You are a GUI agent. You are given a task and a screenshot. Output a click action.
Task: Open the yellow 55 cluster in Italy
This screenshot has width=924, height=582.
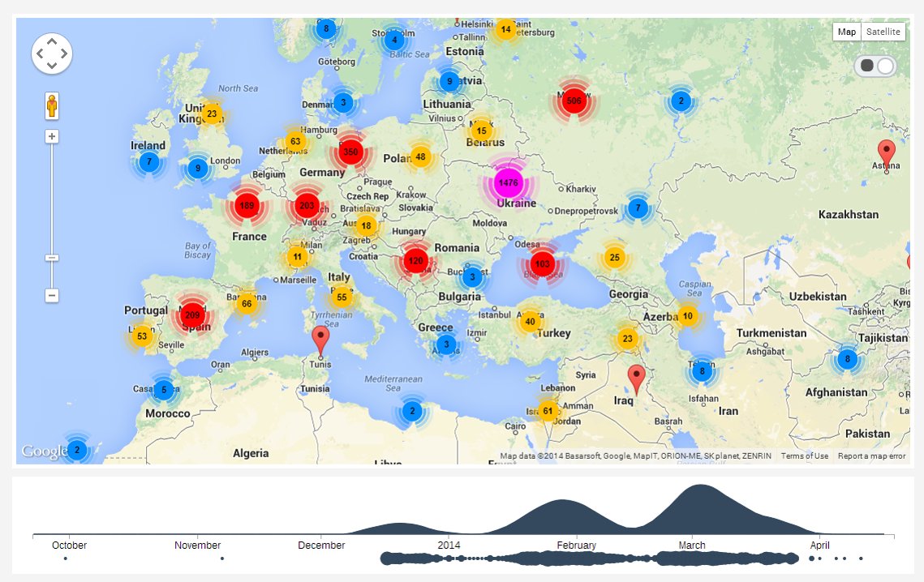tap(342, 297)
